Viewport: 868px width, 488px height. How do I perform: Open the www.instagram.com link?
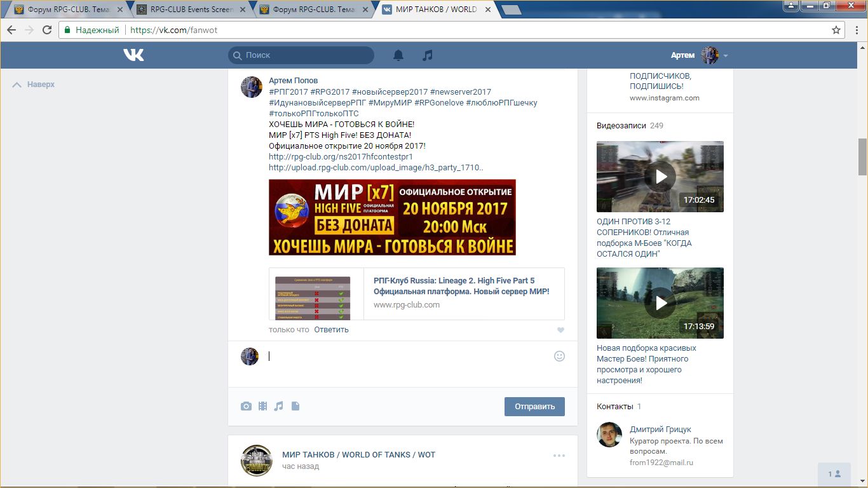click(x=665, y=98)
